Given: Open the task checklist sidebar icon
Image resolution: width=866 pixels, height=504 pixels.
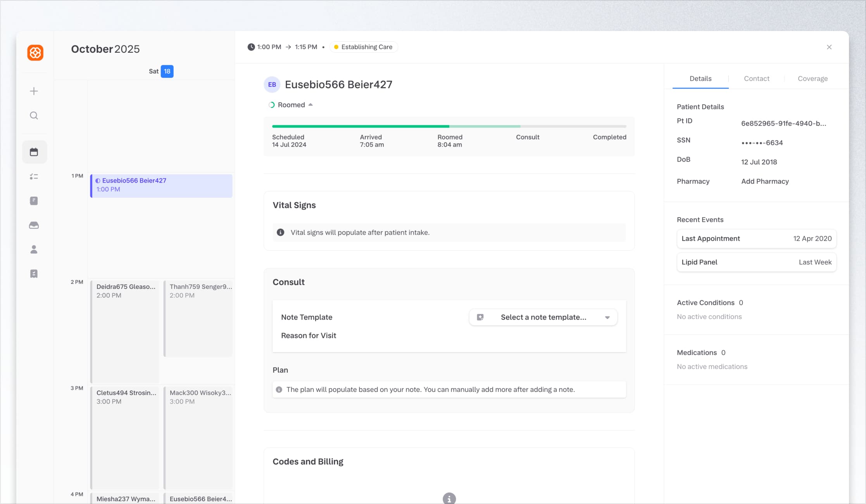Looking at the screenshot, I should pos(34,177).
